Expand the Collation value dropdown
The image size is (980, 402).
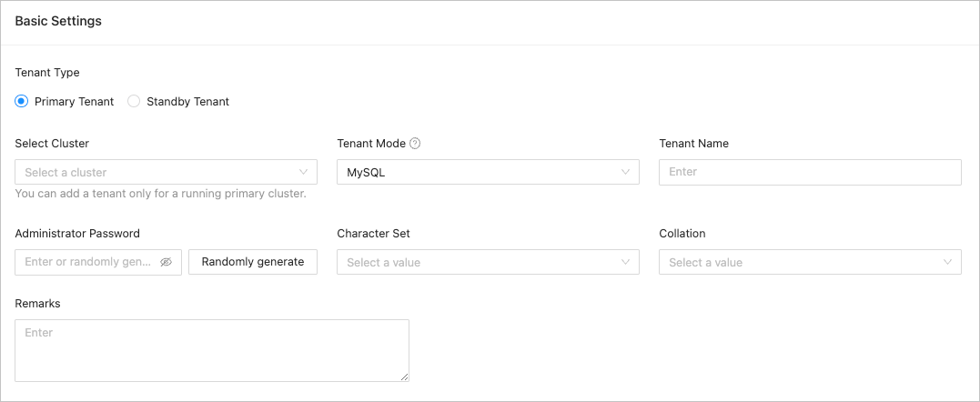[x=801, y=262]
